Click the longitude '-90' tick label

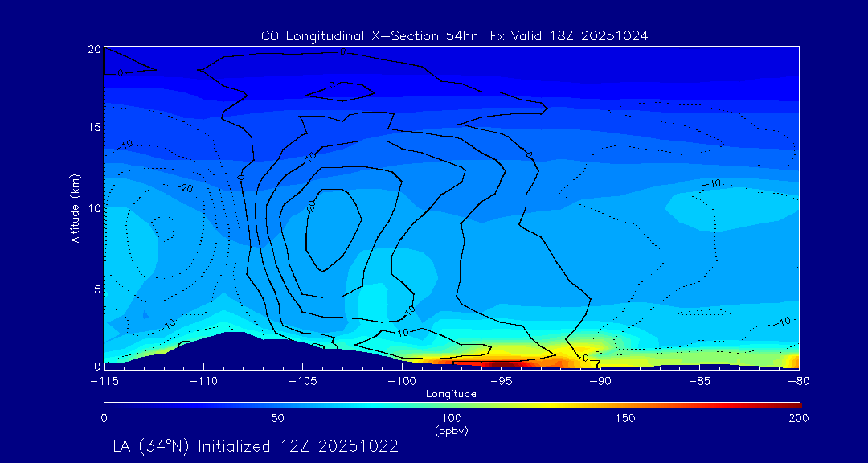[x=600, y=381]
